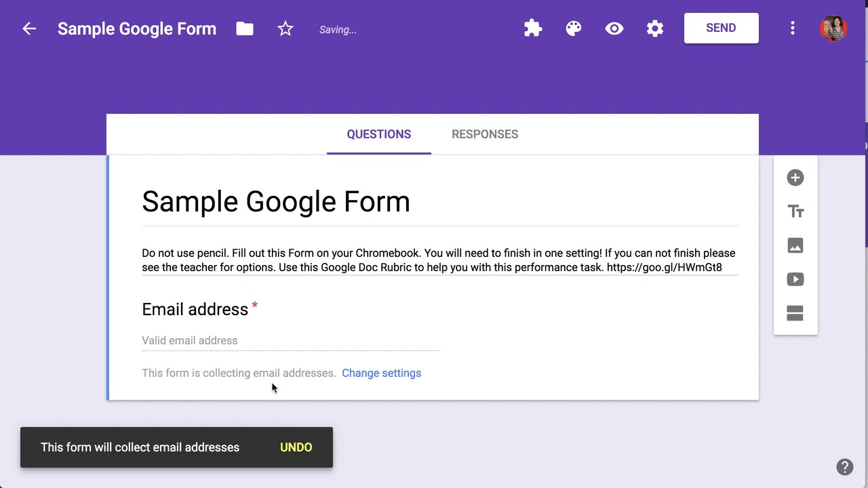Viewport: 868px width, 488px height.
Task: Add question with plus icon
Action: pos(795,178)
